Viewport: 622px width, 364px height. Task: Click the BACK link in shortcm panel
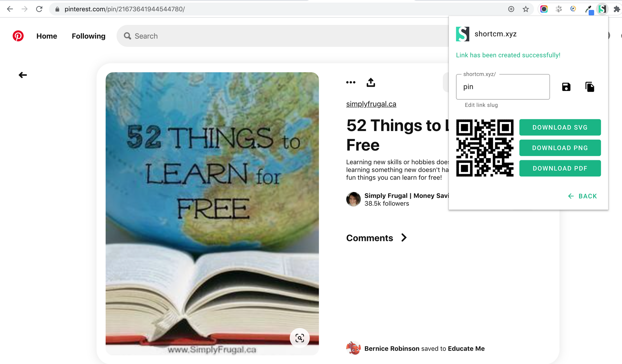(x=583, y=196)
